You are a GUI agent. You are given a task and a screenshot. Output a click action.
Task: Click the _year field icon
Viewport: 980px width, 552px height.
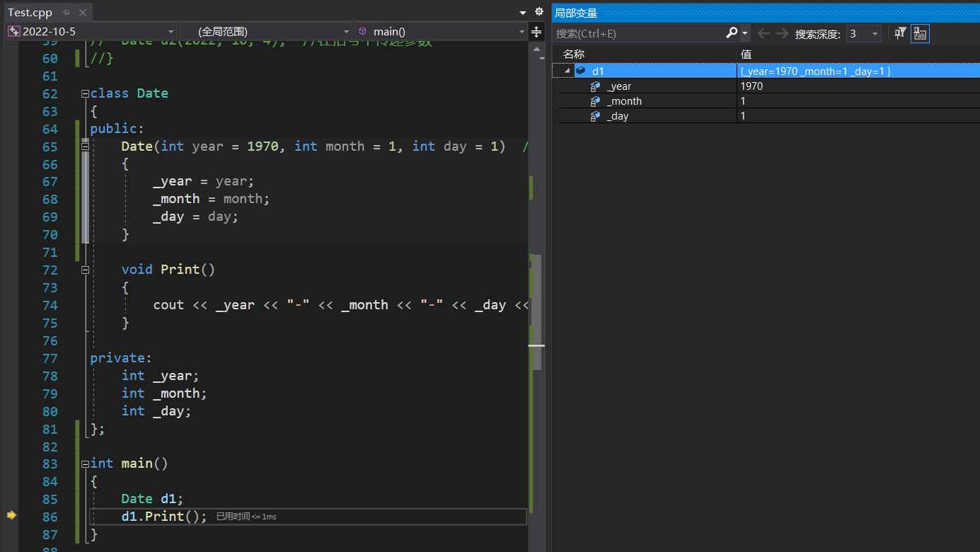(596, 86)
